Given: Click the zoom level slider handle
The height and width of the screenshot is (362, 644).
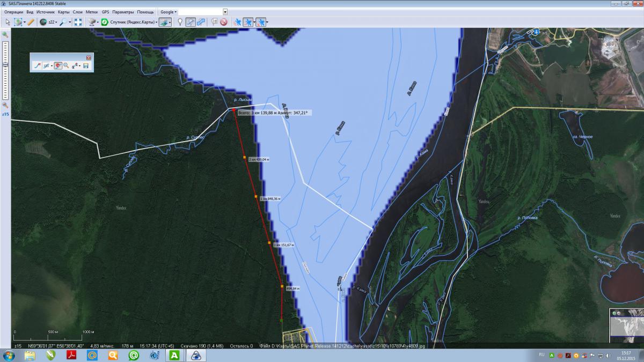Looking at the screenshot, I should click(5, 64).
